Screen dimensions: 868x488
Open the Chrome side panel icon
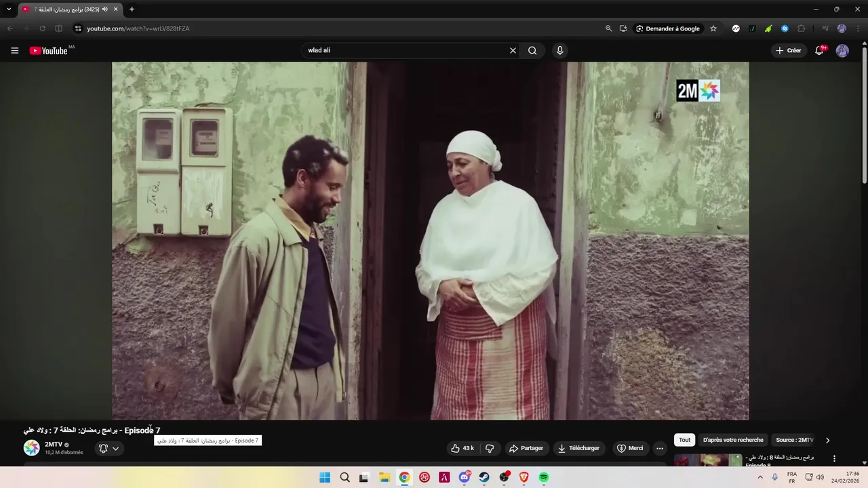coord(58,28)
